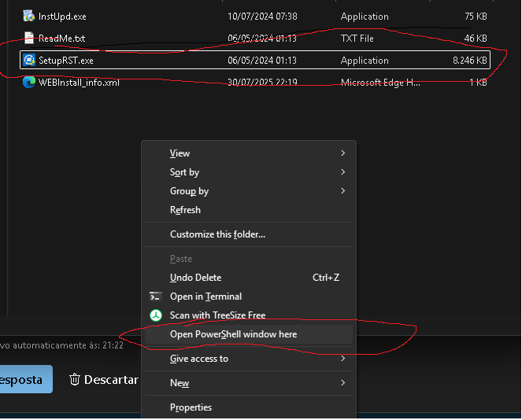This screenshot has width=522, height=420.
Task: Click the trash icon next to Descartar
Action: tap(75, 379)
